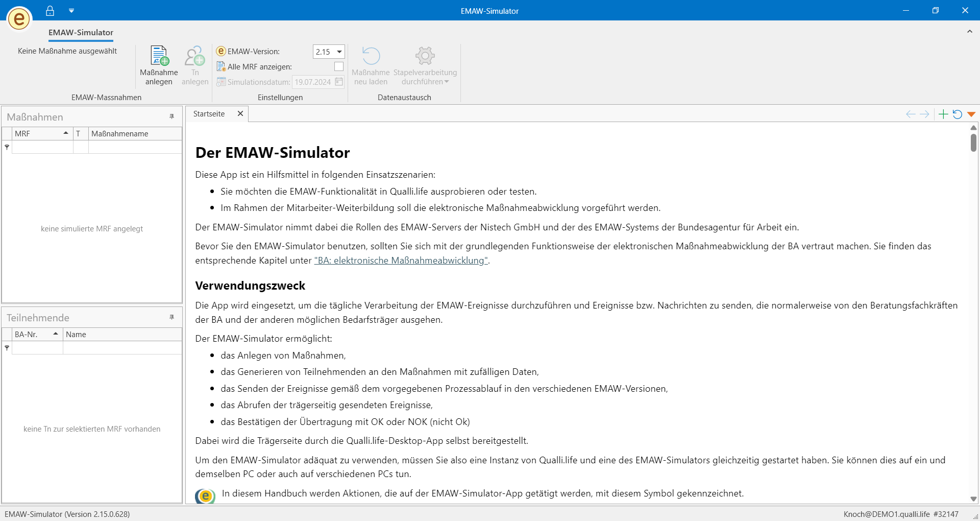Close the Startseite tab
This screenshot has height=521, width=980.
tap(240, 114)
